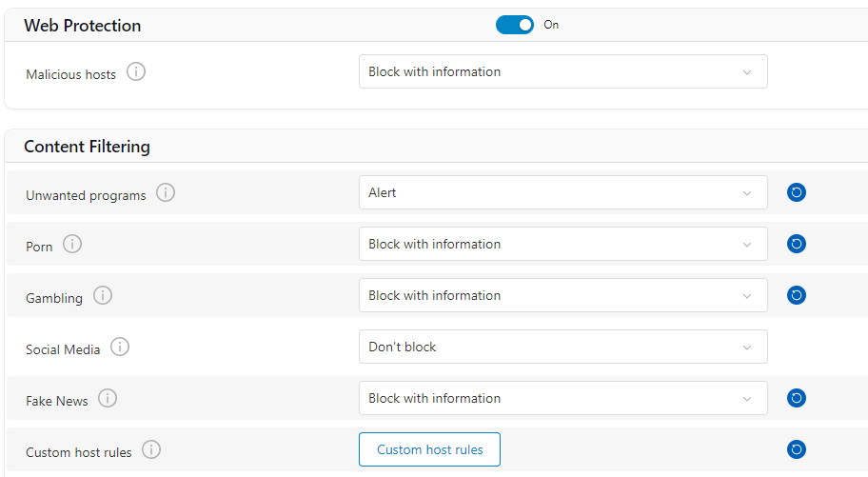Click the Social Media label
The image size is (868, 477).
pos(63,349)
